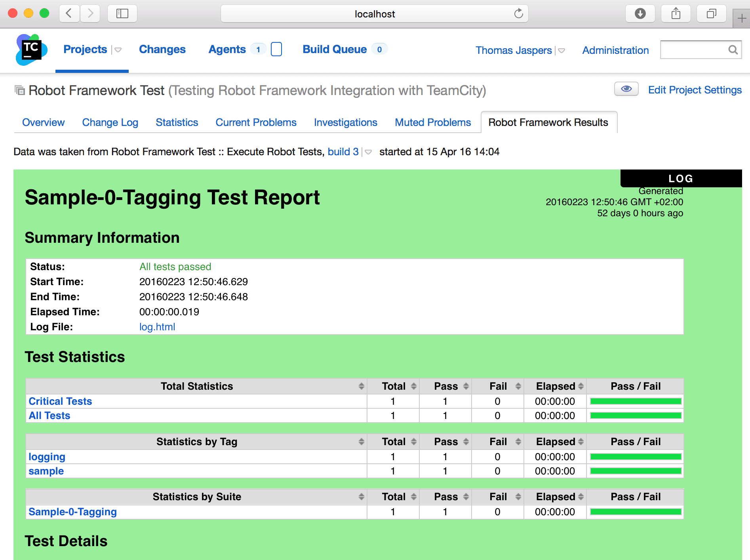This screenshot has width=750, height=560.
Task: Open the log.html link
Action: click(157, 327)
